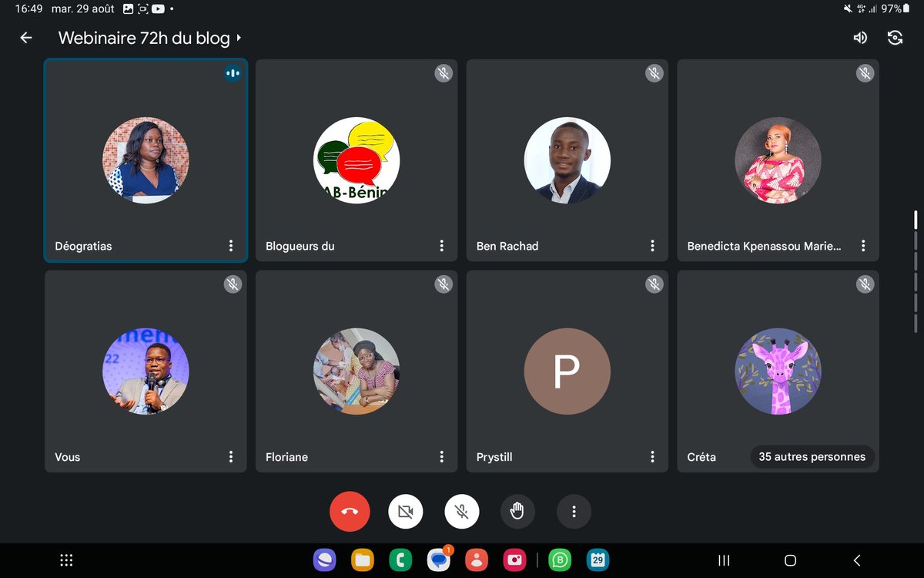Image resolution: width=924 pixels, height=578 pixels.
Task: Select the AB-Bénin logo avatar
Action: click(357, 160)
